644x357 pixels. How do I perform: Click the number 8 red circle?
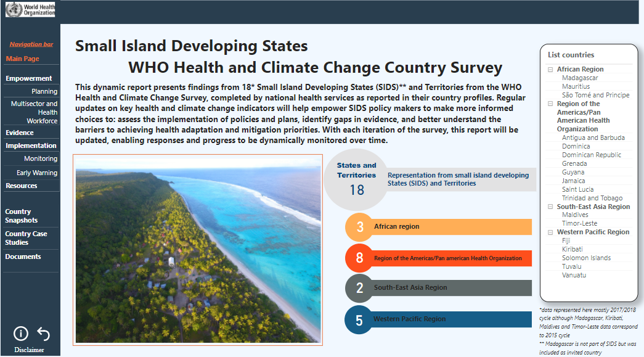click(360, 258)
